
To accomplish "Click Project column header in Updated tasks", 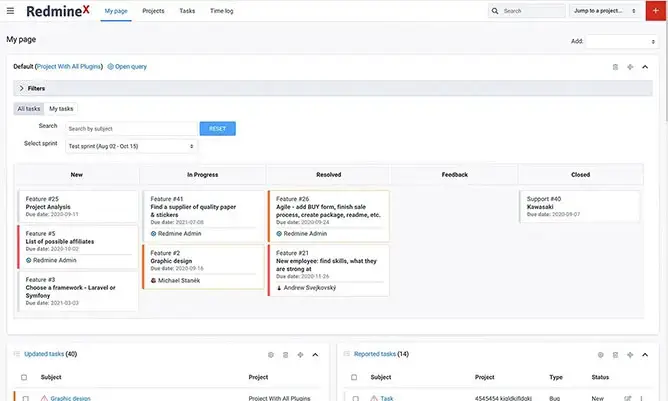I will pyautogui.click(x=258, y=377).
